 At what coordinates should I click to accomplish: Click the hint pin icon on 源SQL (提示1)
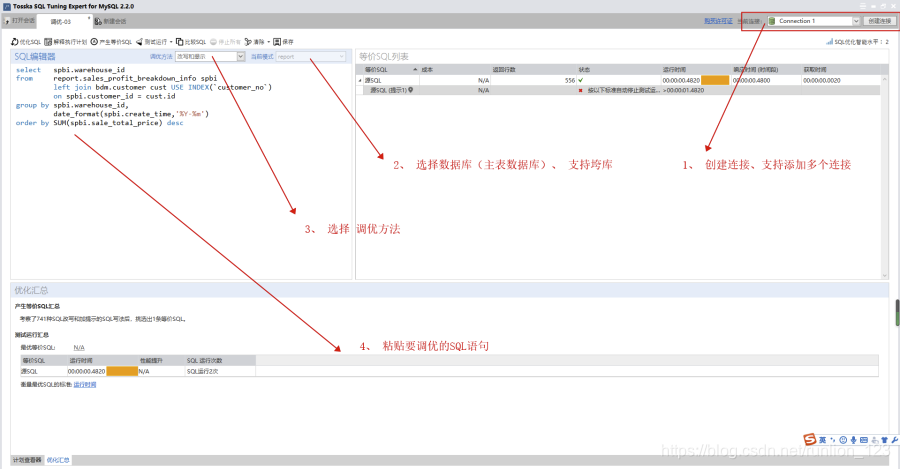tap(410, 90)
